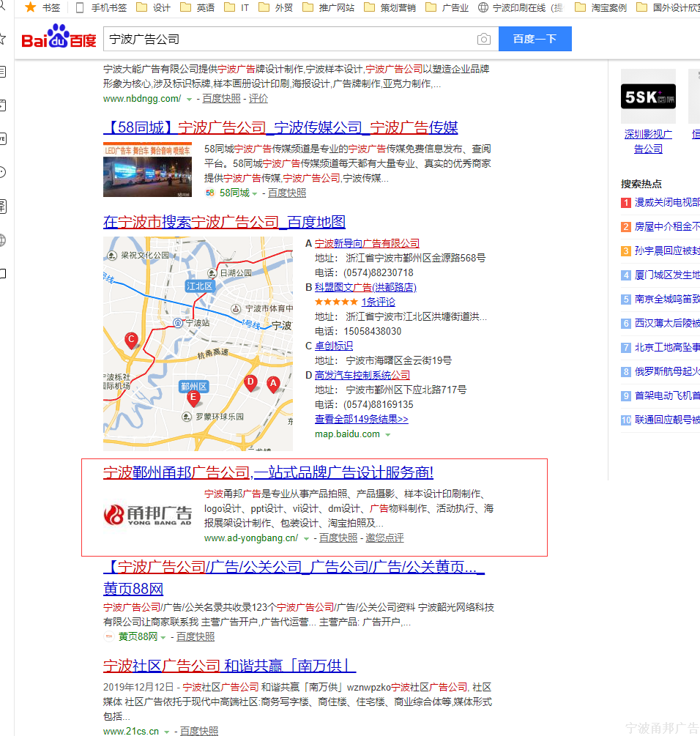Click 罗蒙环球乐园 icon on map
The image size is (700, 736).
click(x=187, y=417)
